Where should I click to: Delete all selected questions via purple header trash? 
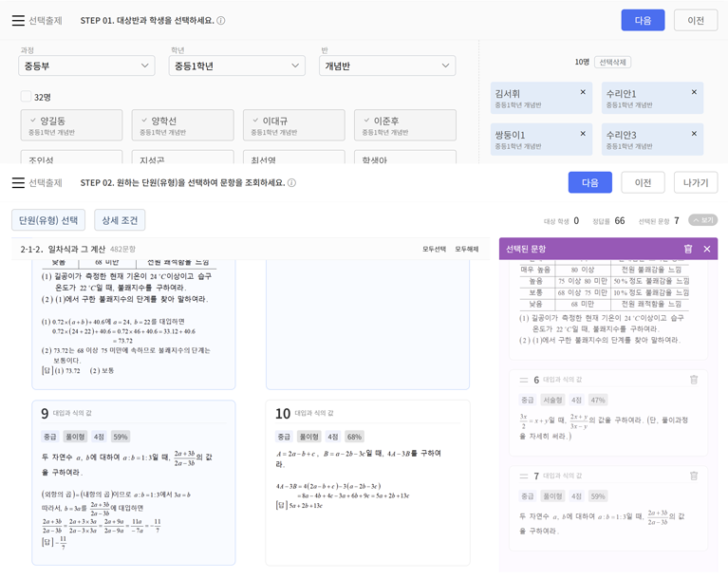coord(688,249)
